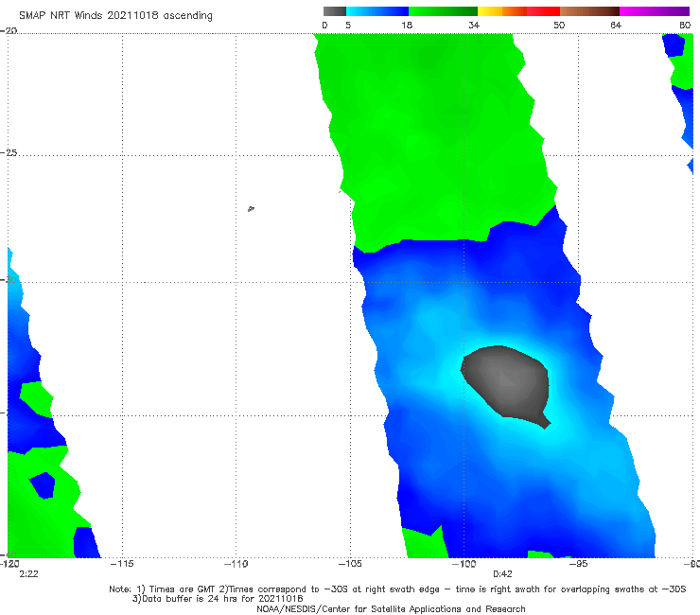
Task: Click the green segment of the color bar
Action: [x=443, y=11]
